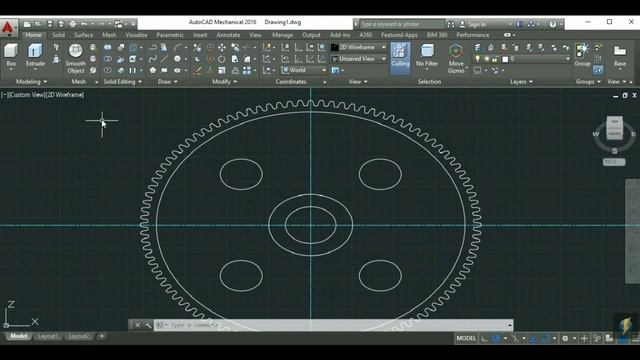Toggle layer freeze sun icon
This screenshot has width=640, height=360.
tap(487, 59)
